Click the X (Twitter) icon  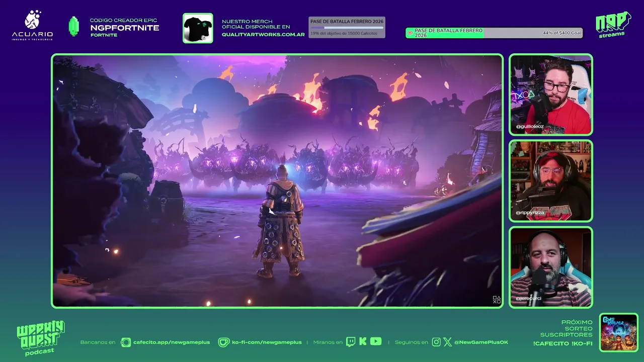[448, 342]
